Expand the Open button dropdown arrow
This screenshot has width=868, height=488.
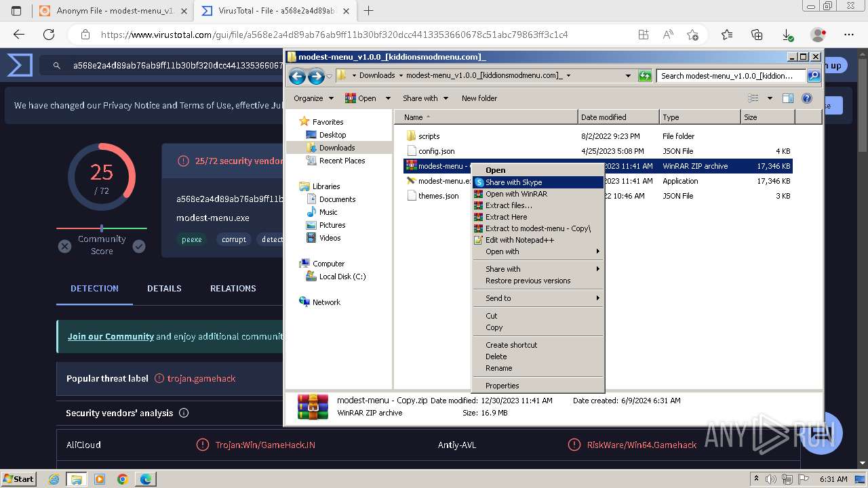coord(388,98)
